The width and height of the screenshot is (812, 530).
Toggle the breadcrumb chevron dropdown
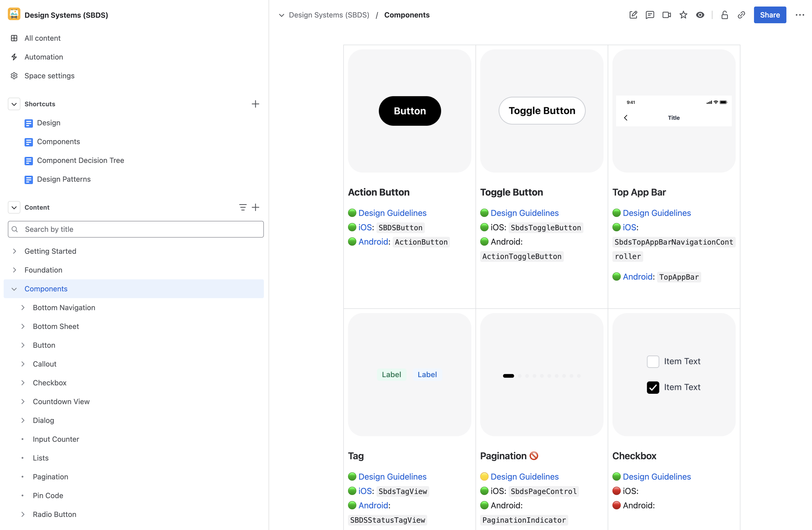[281, 15]
